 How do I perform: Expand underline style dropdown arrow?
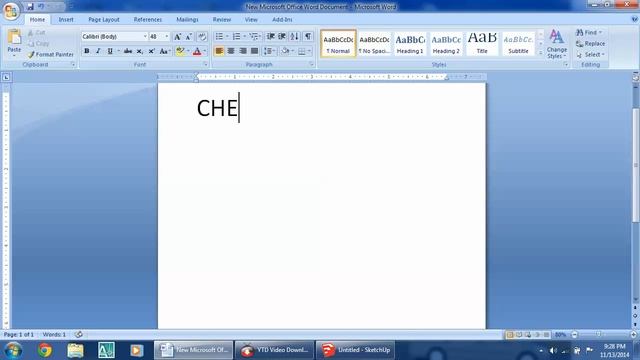(118, 51)
